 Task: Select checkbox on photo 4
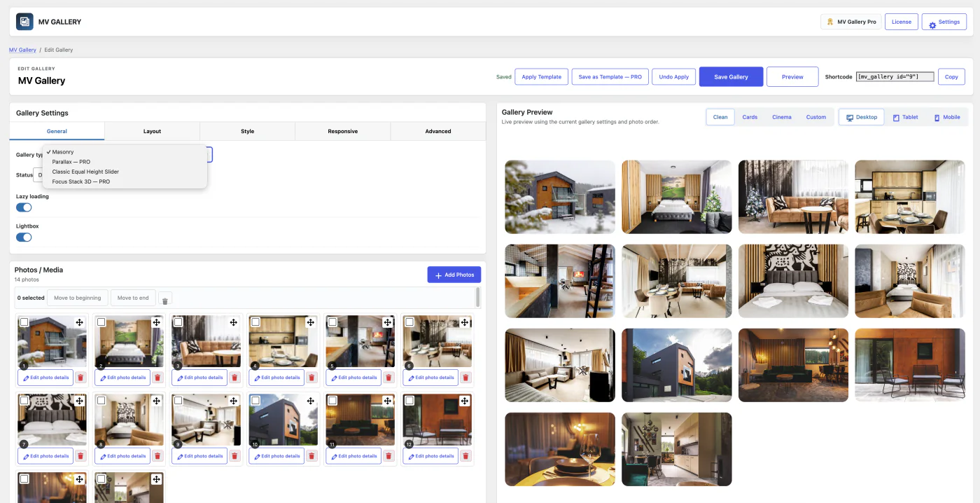pyautogui.click(x=255, y=322)
